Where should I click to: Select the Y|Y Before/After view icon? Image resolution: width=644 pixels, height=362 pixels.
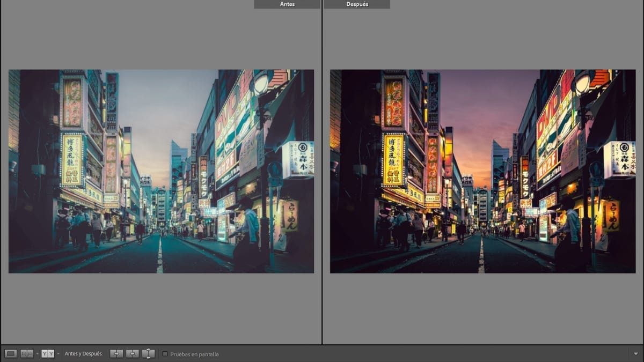tap(47, 353)
